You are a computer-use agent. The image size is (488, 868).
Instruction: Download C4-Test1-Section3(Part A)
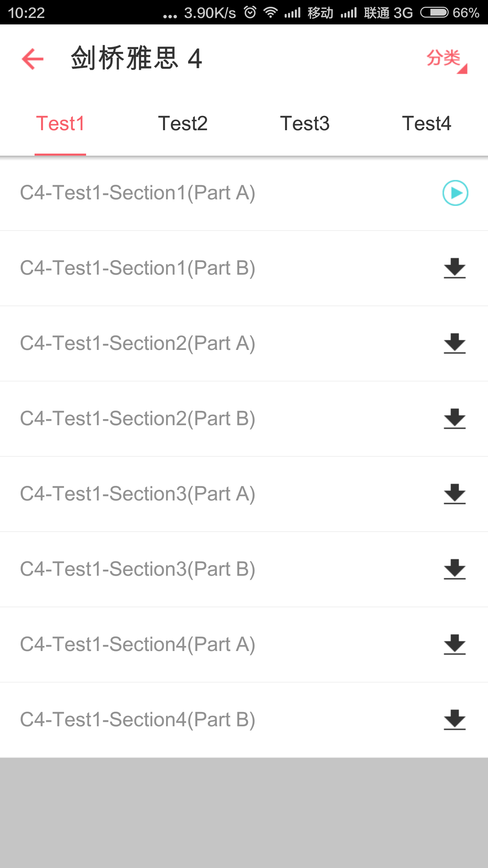pos(454,494)
